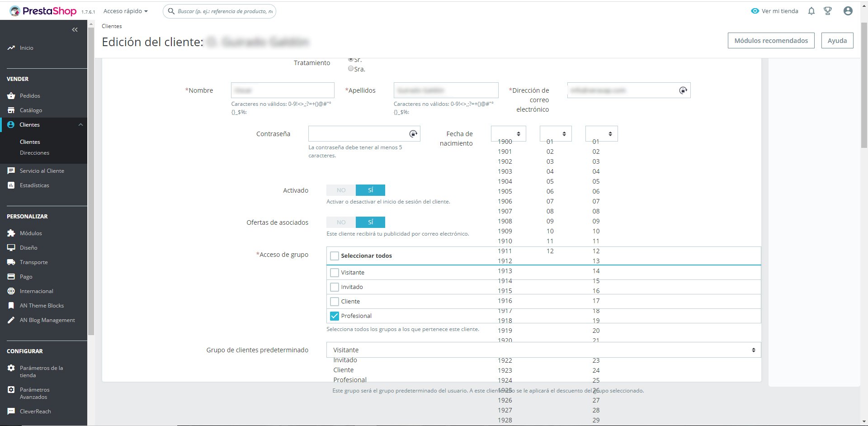This screenshot has height=426, width=868.
Task: Click the PrestaShop logo
Action: pyautogui.click(x=43, y=11)
